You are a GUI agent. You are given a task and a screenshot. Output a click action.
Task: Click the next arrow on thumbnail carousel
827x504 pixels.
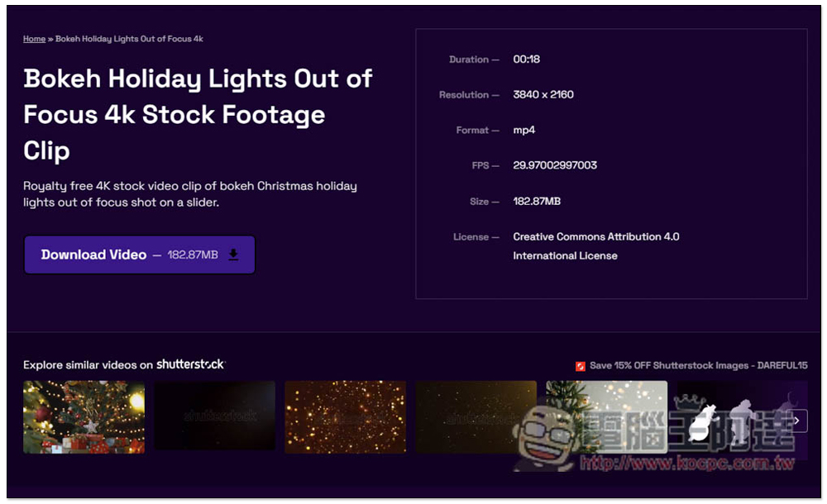[x=796, y=421]
